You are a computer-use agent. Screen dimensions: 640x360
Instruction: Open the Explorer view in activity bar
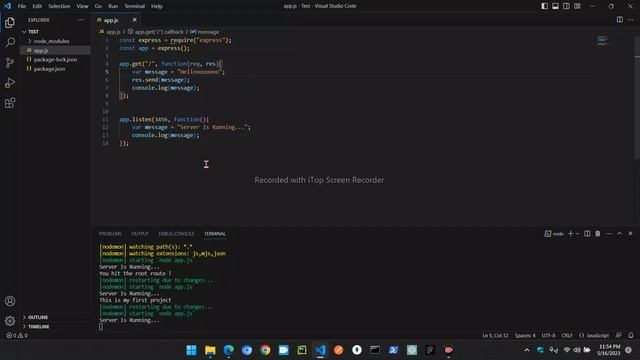coord(10,22)
